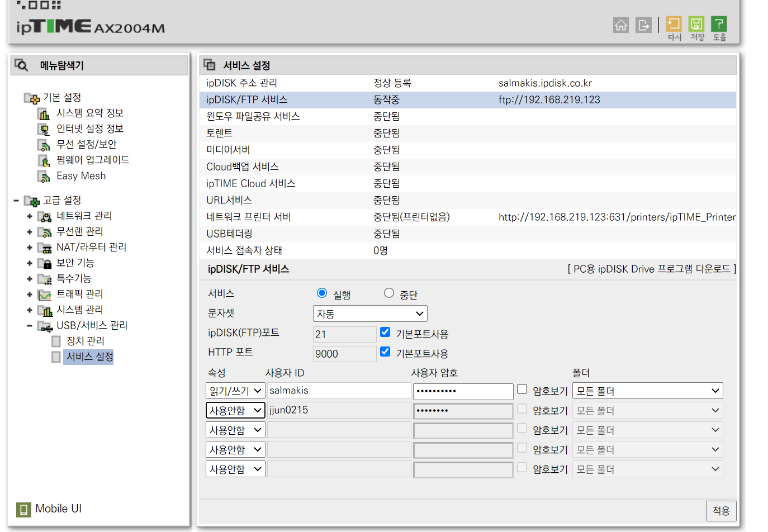Click the 장치 관리 page icon
Screen dimensions: 768x532
(x=56, y=341)
